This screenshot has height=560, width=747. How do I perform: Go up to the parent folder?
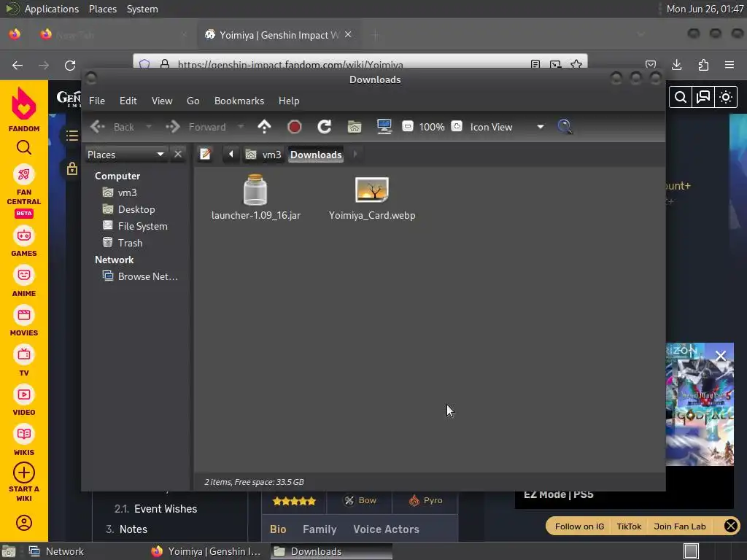(264, 127)
